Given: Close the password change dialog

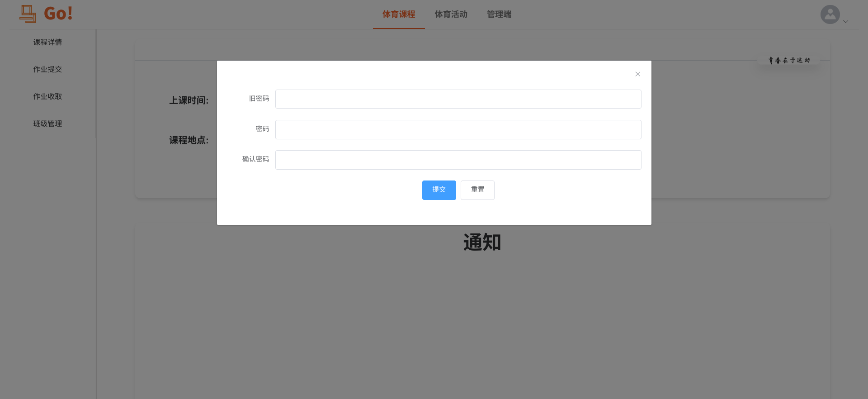Looking at the screenshot, I should pyautogui.click(x=637, y=74).
